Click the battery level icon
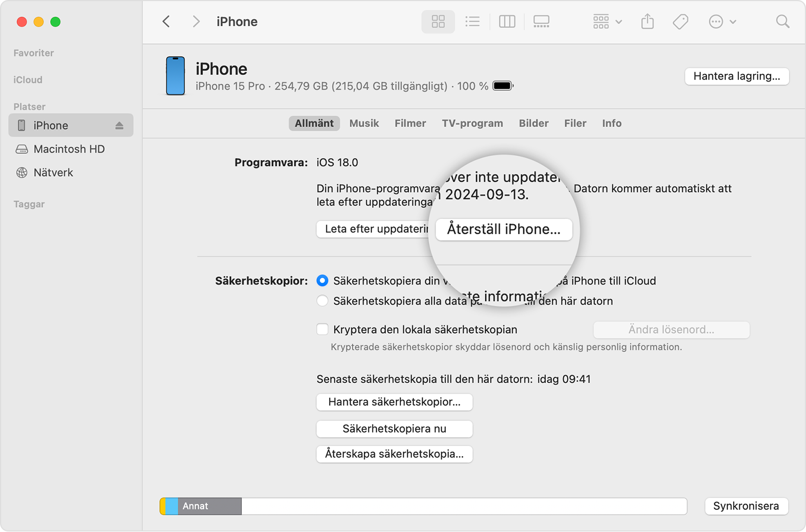 click(503, 86)
